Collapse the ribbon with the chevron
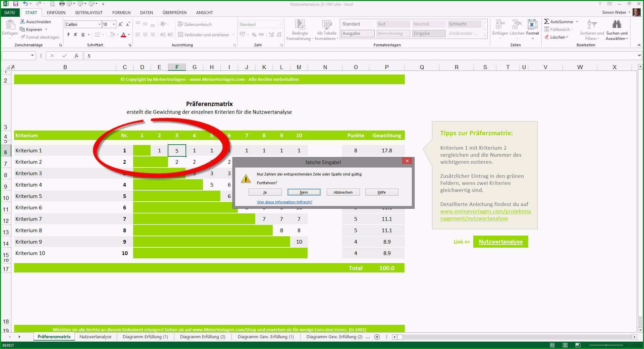 (x=639, y=45)
